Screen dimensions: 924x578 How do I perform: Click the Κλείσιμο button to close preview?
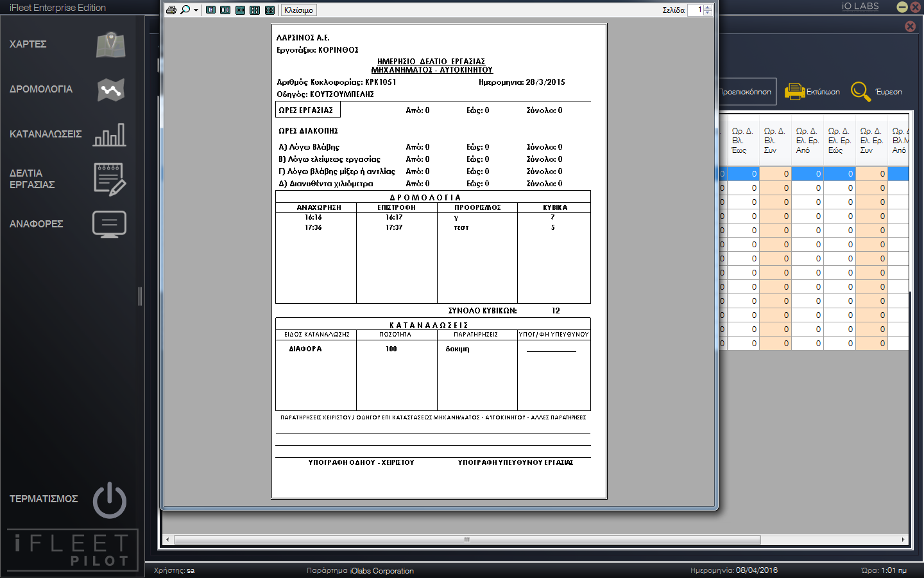tap(298, 10)
